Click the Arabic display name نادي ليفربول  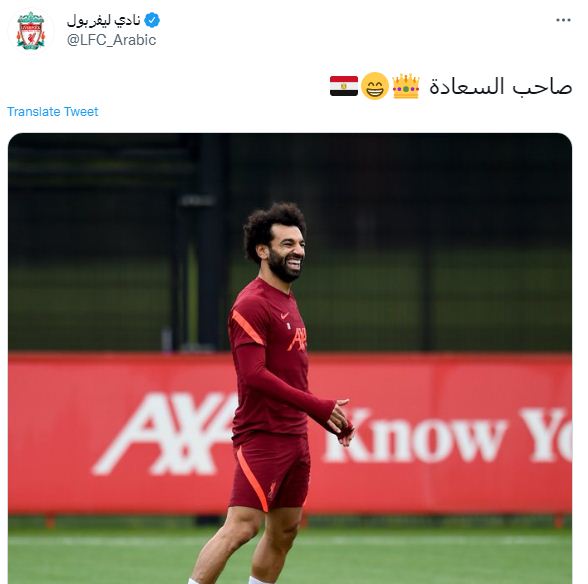[x=104, y=20]
